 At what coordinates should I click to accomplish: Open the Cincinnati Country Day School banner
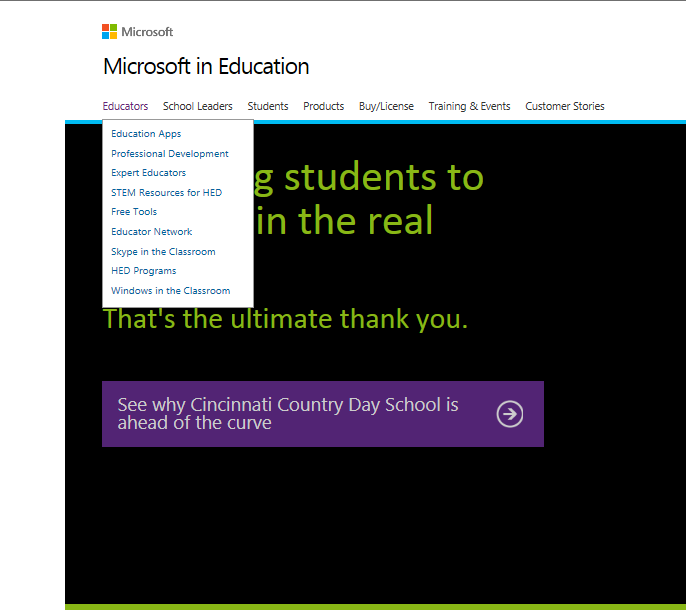pyautogui.click(x=323, y=414)
